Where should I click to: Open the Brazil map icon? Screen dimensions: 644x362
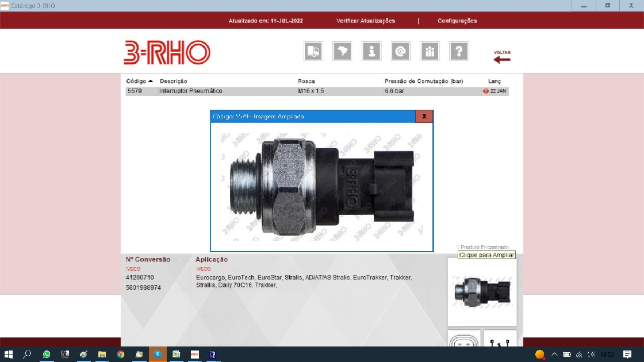pos(342,51)
